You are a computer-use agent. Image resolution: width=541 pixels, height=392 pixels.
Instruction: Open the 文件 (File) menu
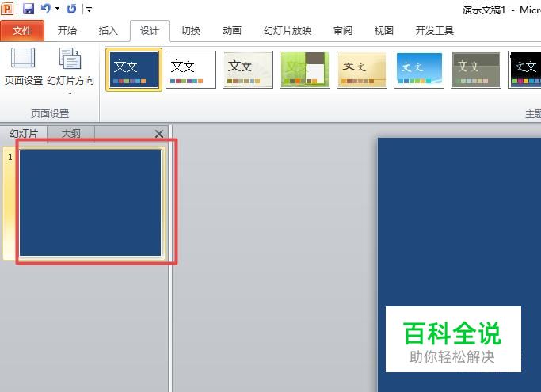click(x=22, y=30)
